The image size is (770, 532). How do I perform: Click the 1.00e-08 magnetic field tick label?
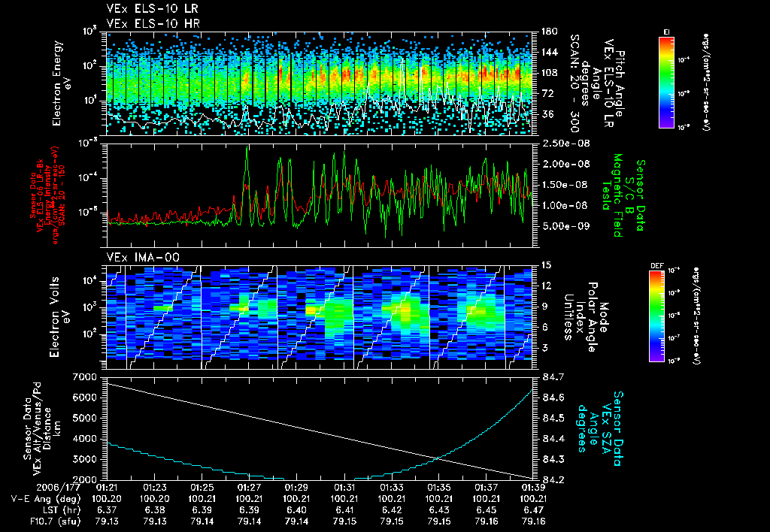[x=565, y=205]
